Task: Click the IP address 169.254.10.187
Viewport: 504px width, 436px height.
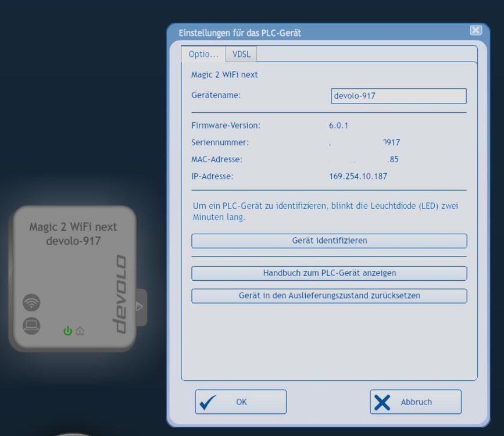Action: click(x=358, y=176)
